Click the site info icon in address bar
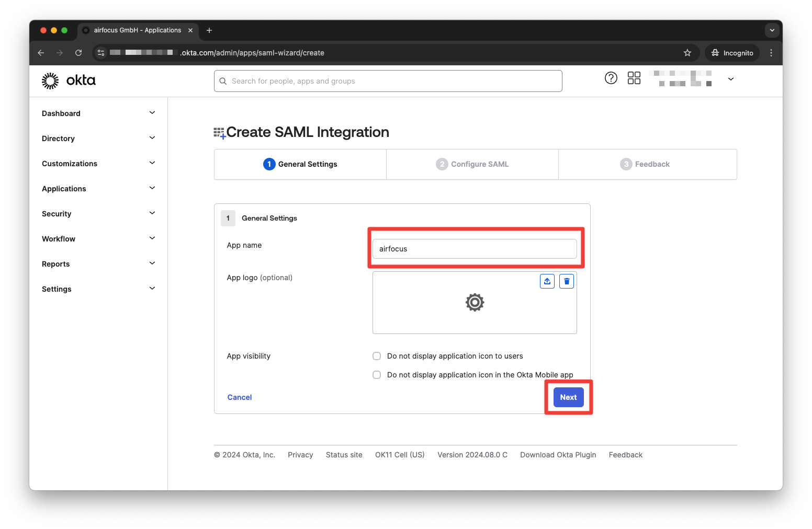Screen dimensions: 812x529 (x=101, y=53)
